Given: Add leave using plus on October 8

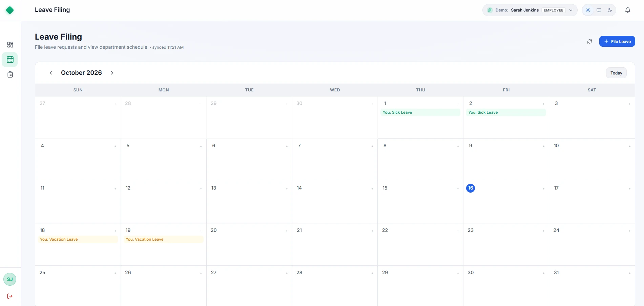Looking at the screenshot, I should 458,146.
